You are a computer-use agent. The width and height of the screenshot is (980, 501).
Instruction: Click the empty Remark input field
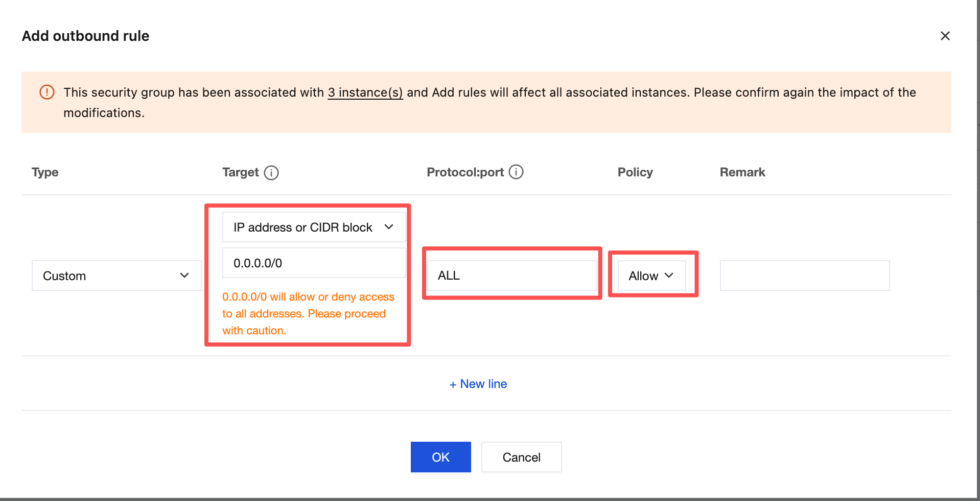click(804, 276)
